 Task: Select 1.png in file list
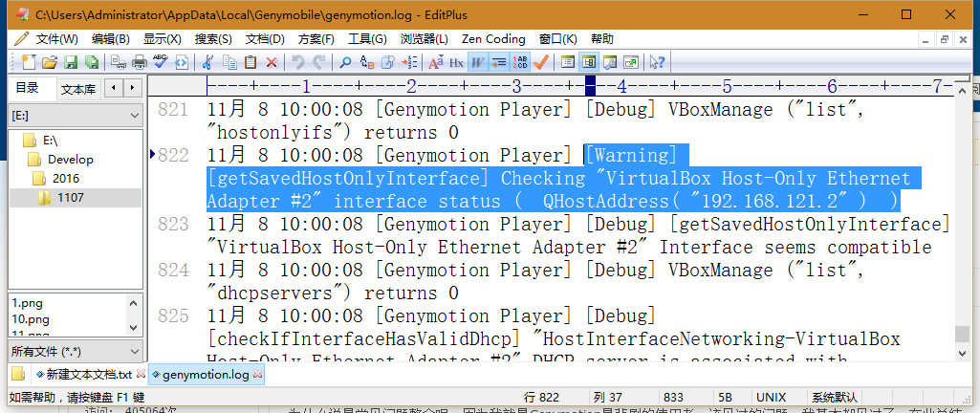point(28,303)
